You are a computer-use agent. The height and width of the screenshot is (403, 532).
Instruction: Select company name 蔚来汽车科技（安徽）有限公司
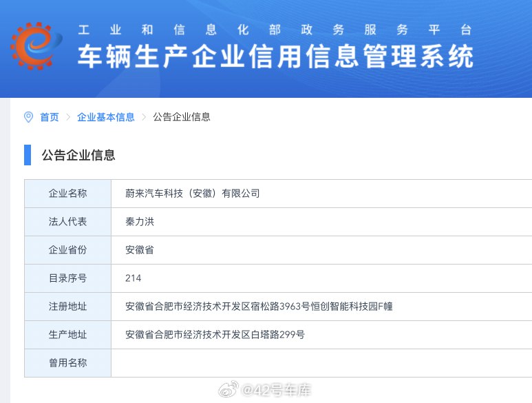[193, 194]
